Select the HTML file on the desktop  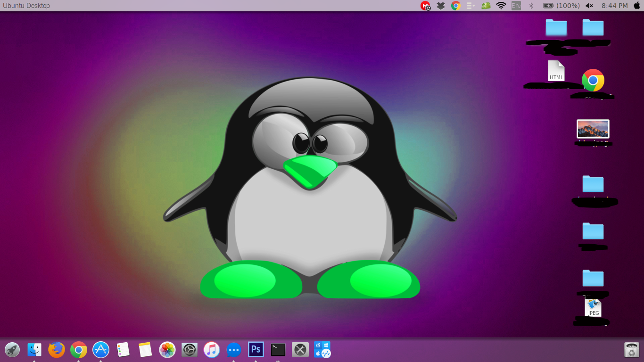(556, 71)
